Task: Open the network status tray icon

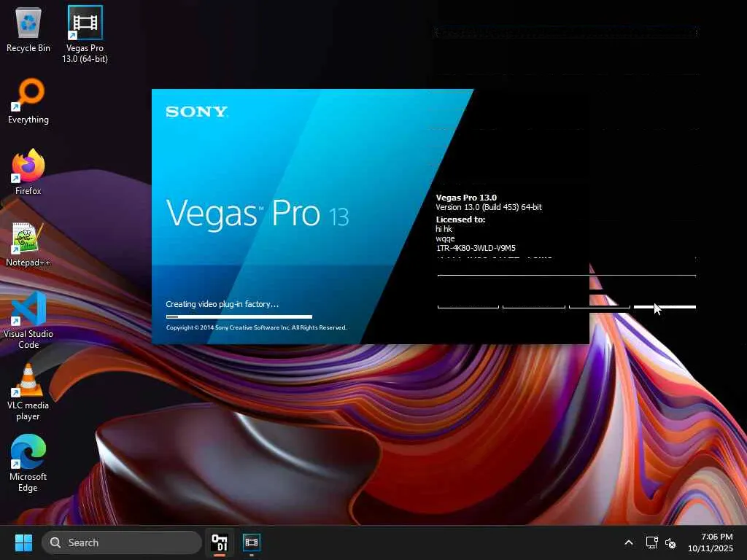Action: (651, 542)
